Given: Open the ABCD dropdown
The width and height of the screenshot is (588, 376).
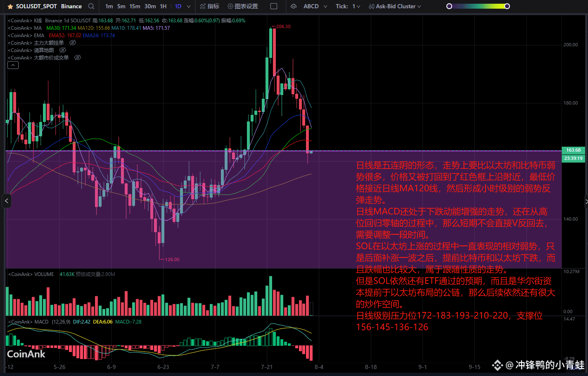Looking at the screenshot, I should [x=325, y=6].
